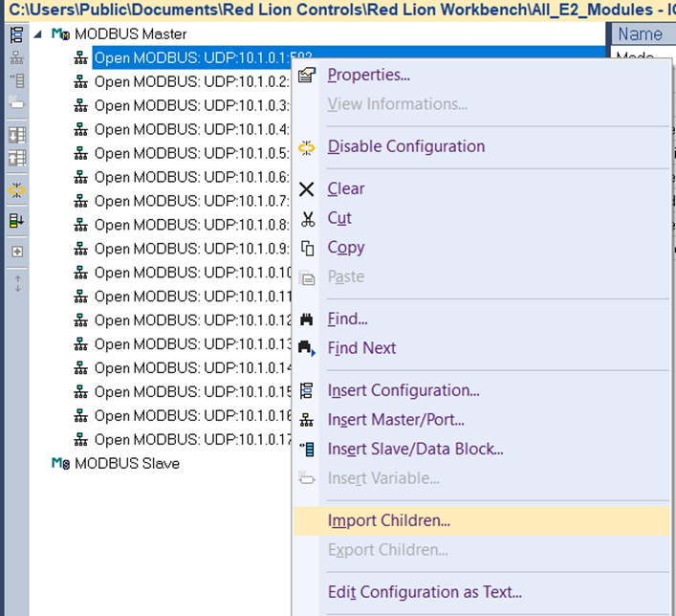Click the expand-all plus icon in left toolbar
The image size is (676, 616).
(17, 252)
